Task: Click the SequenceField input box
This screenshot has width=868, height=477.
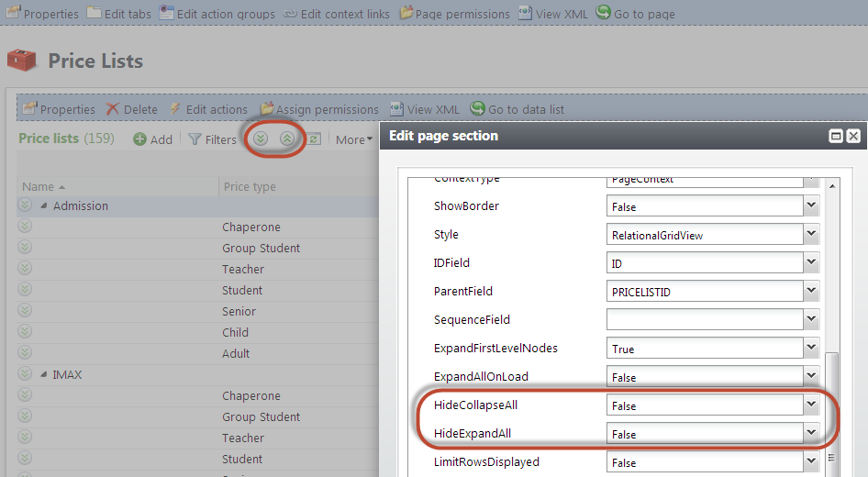Action: pos(703,320)
